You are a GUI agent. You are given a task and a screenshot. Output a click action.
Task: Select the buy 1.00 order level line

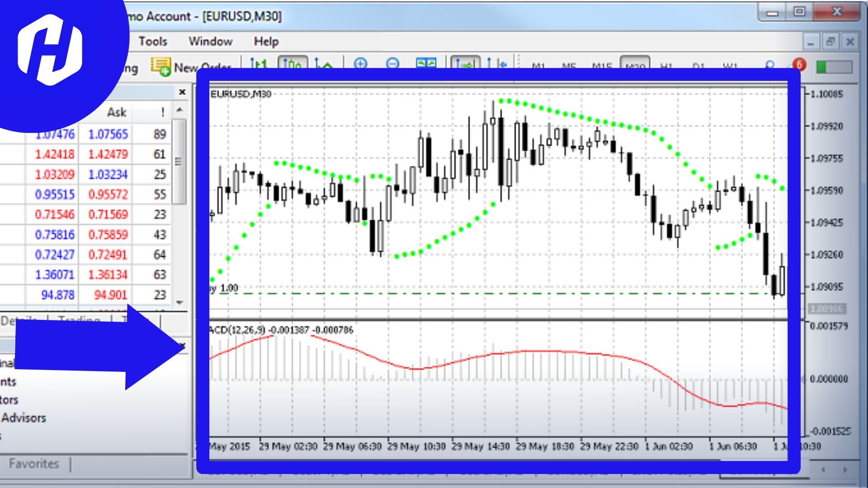click(497, 294)
